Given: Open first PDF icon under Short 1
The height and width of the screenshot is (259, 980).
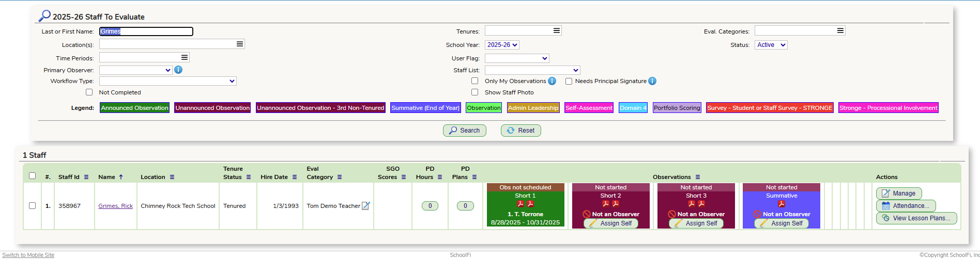Looking at the screenshot, I should coord(520,204).
